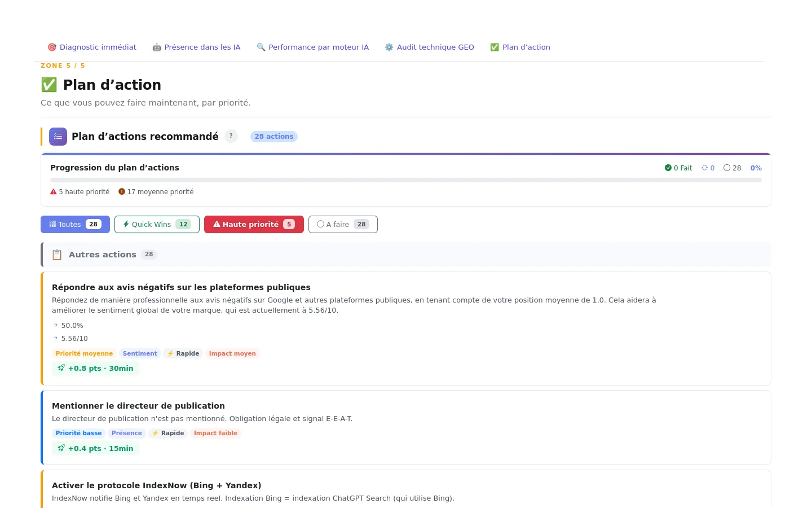Filter actions by A faire status
Viewport: 812px width, 508px height.
343,224
